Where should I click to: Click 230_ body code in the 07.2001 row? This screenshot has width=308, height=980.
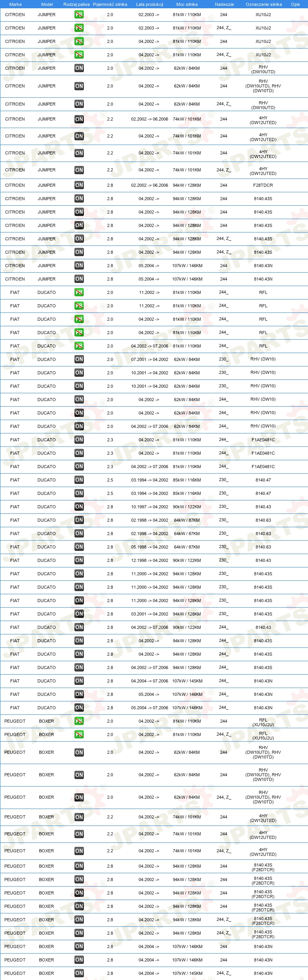(223, 359)
